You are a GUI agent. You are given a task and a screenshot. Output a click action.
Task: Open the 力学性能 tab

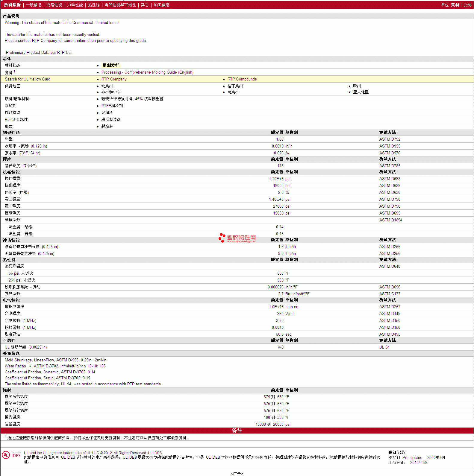click(75, 5)
